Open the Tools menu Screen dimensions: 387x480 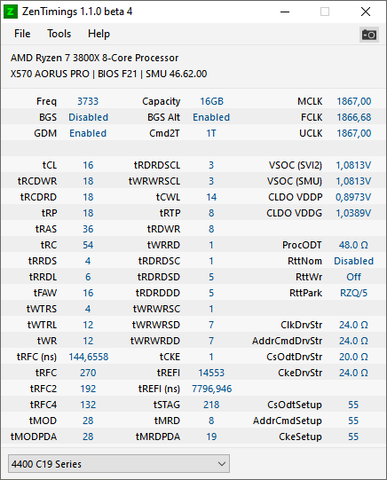59,34
